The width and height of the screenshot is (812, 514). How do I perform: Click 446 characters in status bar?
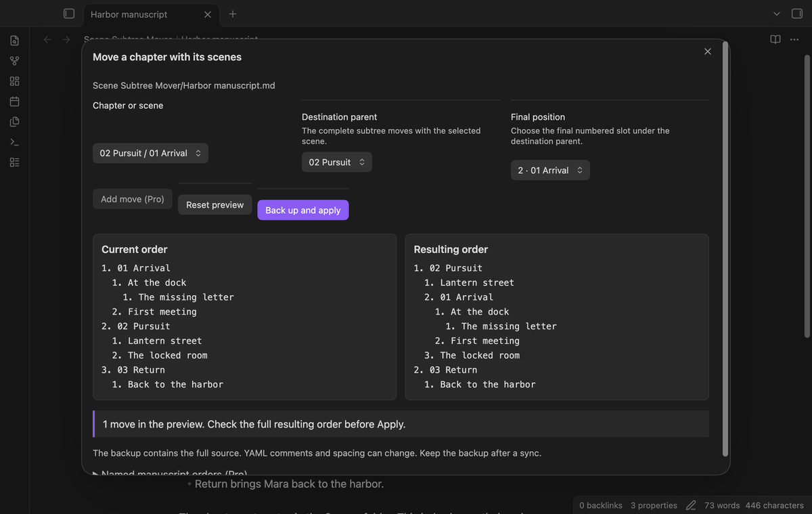775,505
